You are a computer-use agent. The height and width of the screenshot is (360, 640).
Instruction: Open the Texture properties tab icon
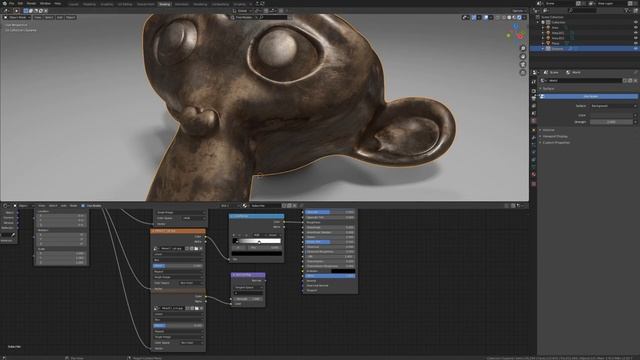tap(534, 184)
